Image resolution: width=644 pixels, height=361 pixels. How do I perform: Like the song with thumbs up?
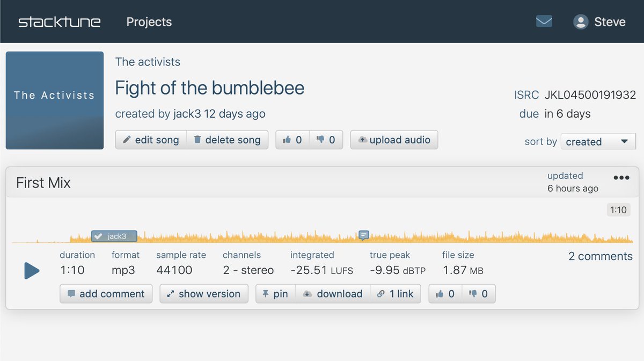292,140
